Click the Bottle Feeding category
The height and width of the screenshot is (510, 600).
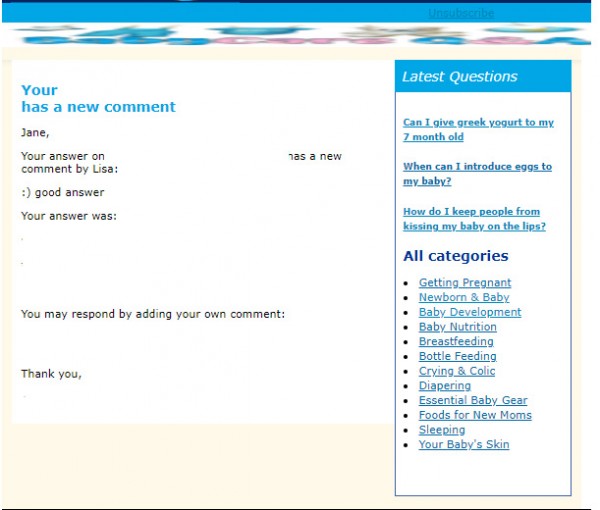(x=457, y=356)
